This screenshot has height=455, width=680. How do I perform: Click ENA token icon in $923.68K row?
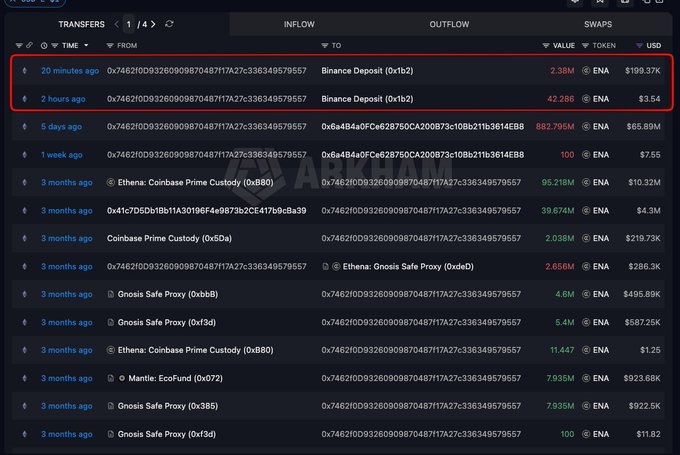tap(586, 378)
